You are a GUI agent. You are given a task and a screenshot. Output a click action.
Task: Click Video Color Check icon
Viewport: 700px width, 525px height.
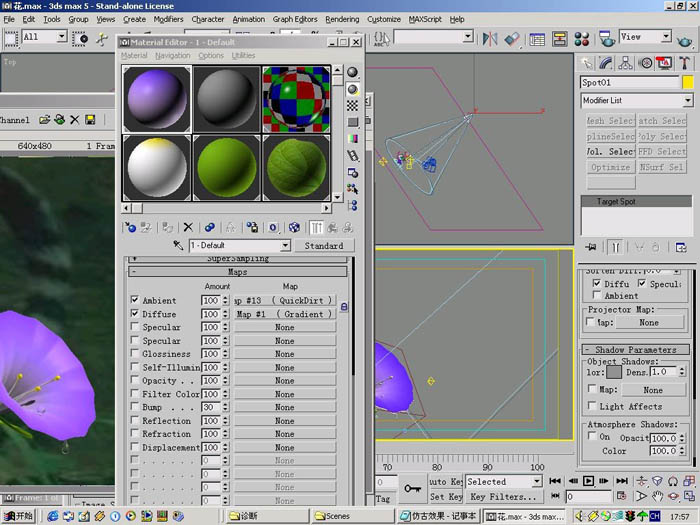353,139
